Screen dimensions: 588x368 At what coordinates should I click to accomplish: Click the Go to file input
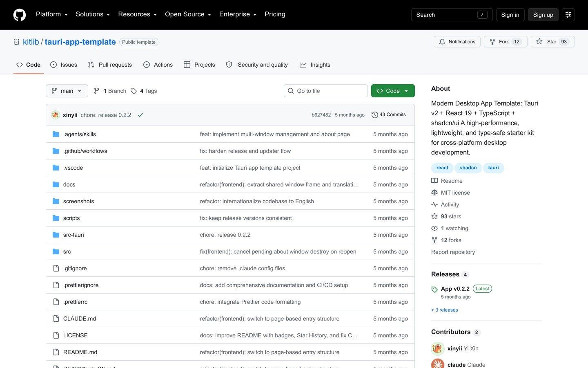tap(326, 91)
